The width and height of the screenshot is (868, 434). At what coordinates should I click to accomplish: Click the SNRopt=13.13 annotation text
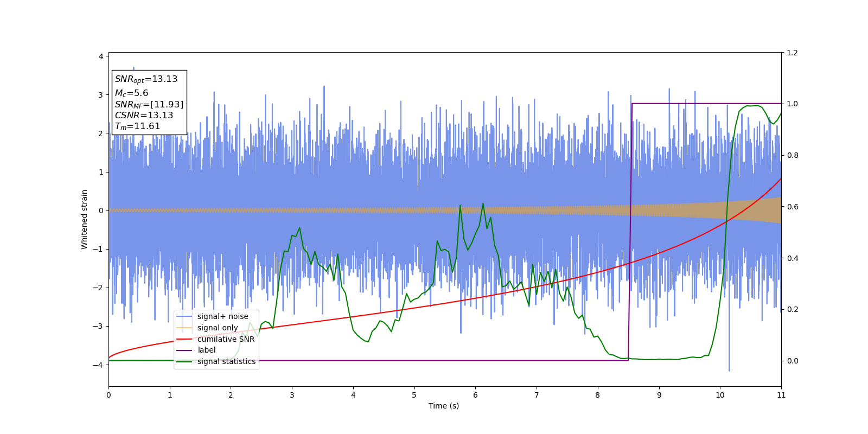coord(146,79)
